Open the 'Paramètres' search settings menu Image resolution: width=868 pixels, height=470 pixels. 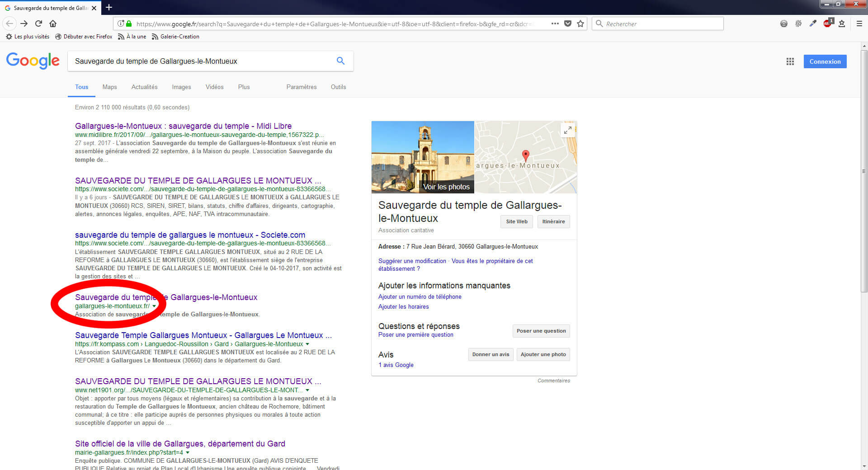(x=302, y=87)
